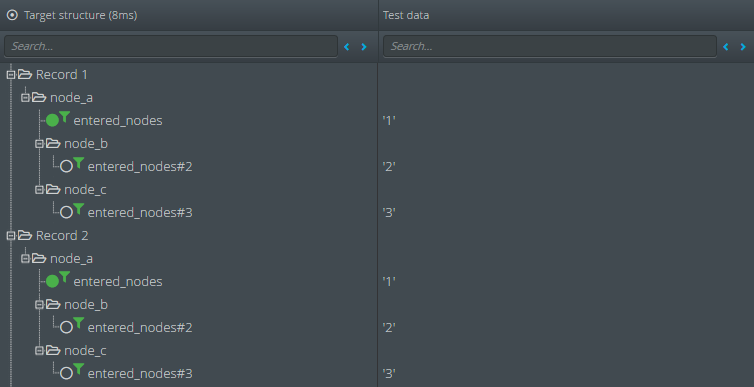The width and height of the screenshot is (754, 387).
Task: Click filter funnel icon of entered_nodes in Record 2
Action: click(x=64, y=277)
